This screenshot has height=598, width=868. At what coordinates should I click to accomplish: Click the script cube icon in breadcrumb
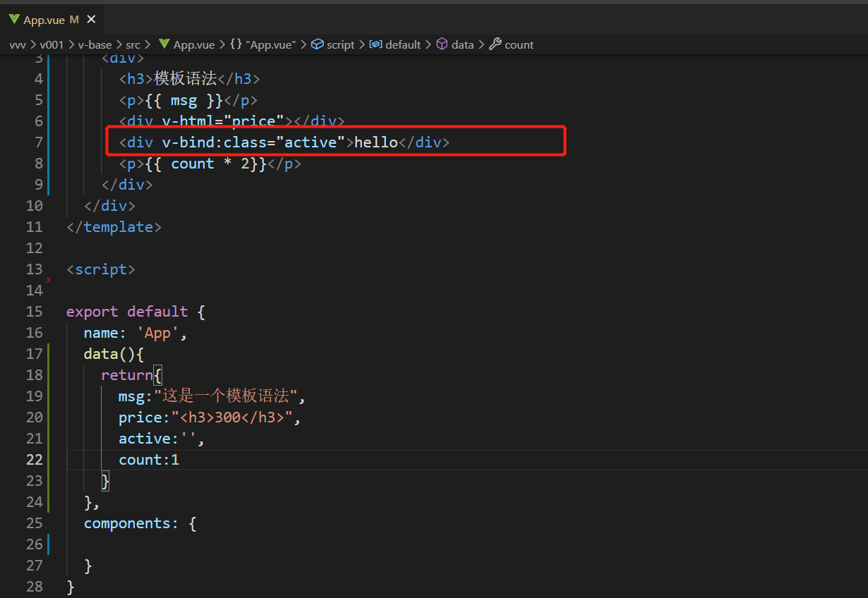(318, 44)
